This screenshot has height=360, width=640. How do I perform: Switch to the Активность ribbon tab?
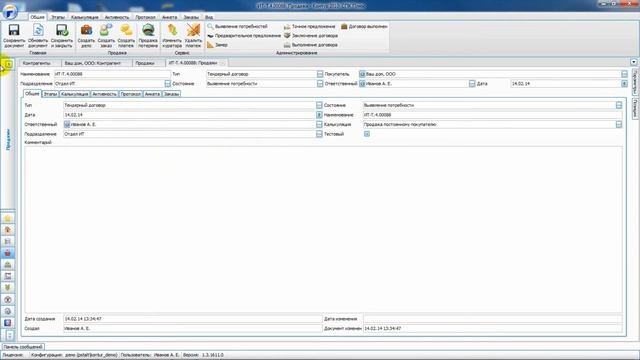[x=117, y=17]
